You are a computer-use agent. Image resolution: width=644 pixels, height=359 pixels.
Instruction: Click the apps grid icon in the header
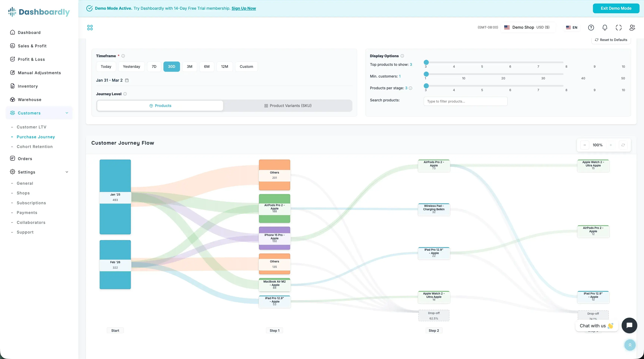[x=90, y=28]
